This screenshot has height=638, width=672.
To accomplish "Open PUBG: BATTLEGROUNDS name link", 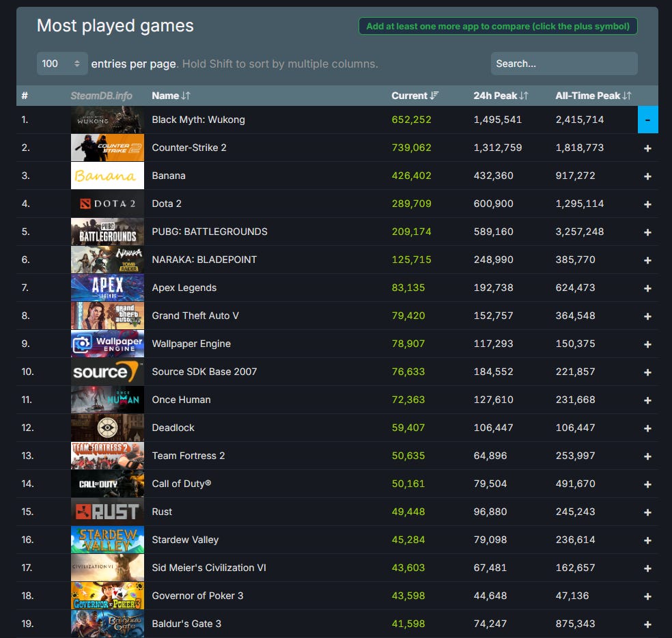I will click(210, 232).
